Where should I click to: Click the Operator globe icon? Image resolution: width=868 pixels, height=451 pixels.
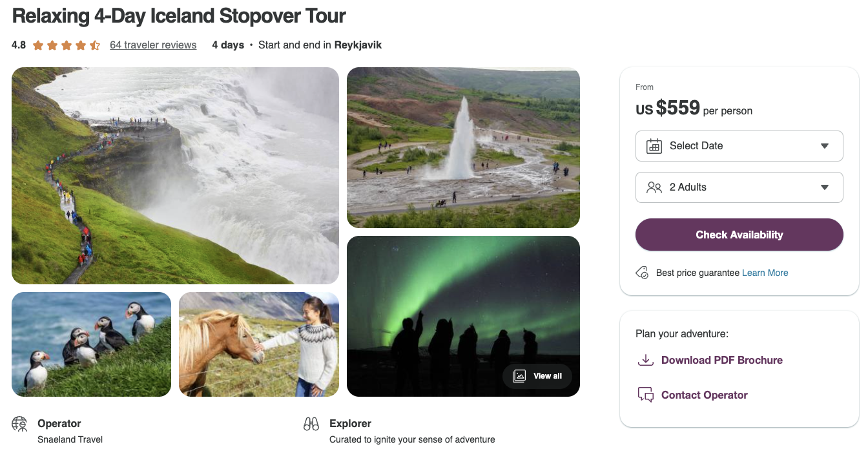click(20, 425)
